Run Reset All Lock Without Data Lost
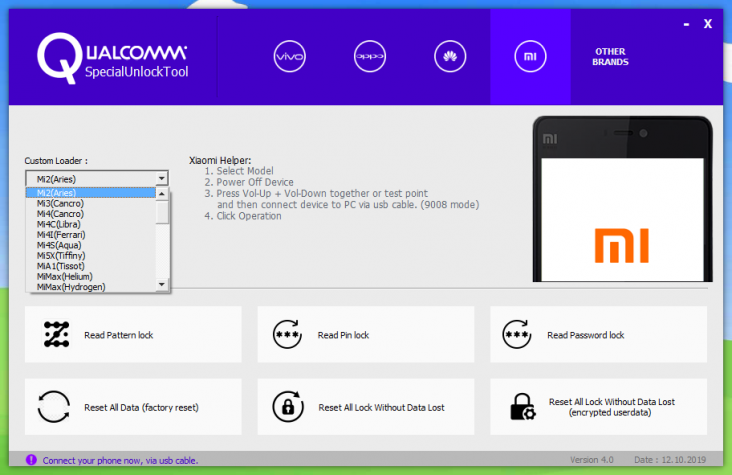The image size is (732, 475). point(366,407)
